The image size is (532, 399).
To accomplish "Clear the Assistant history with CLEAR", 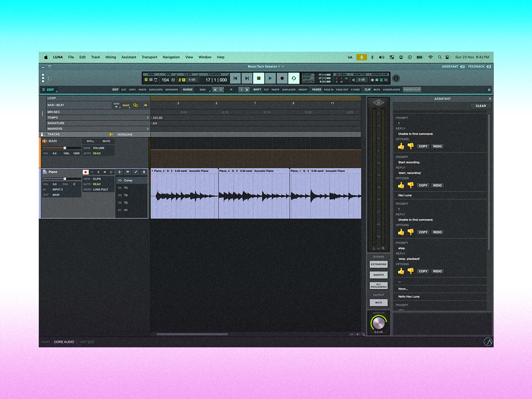I will 480,106.
